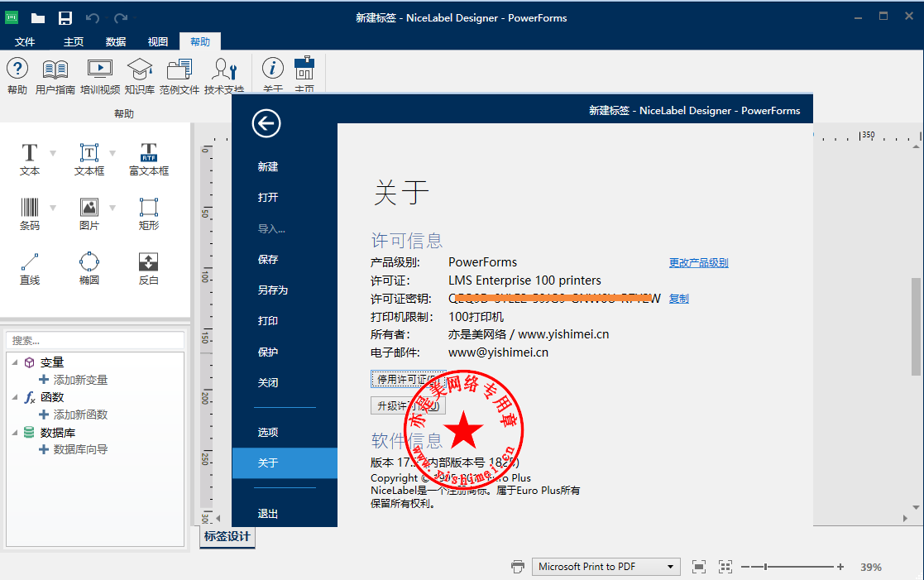924x580 pixels.
Task: Select the 文本 text tool
Action: tap(30, 159)
